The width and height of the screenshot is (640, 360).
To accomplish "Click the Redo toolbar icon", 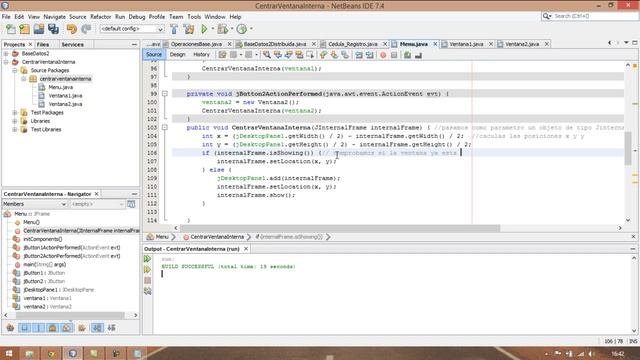I will 86,29.
